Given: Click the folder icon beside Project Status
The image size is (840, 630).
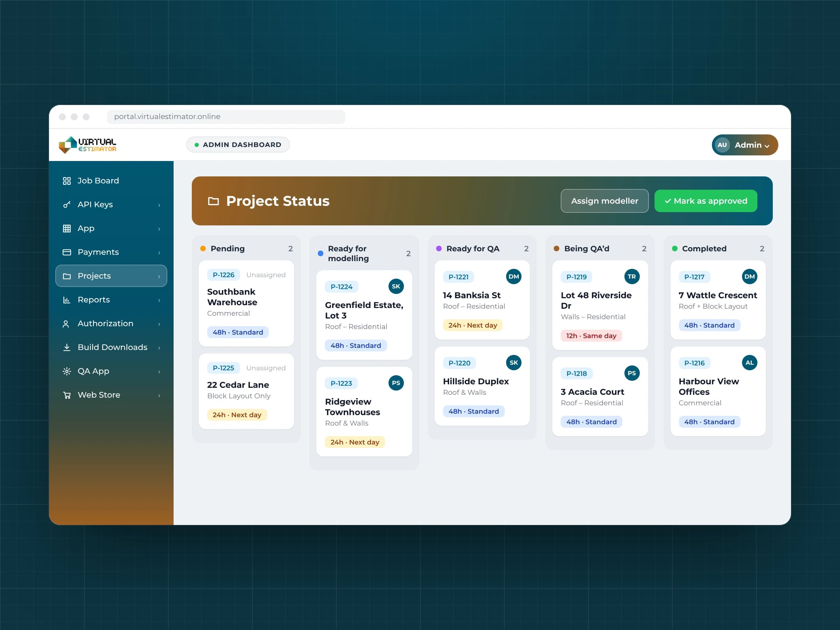Looking at the screenshot, I should [213, 201].
